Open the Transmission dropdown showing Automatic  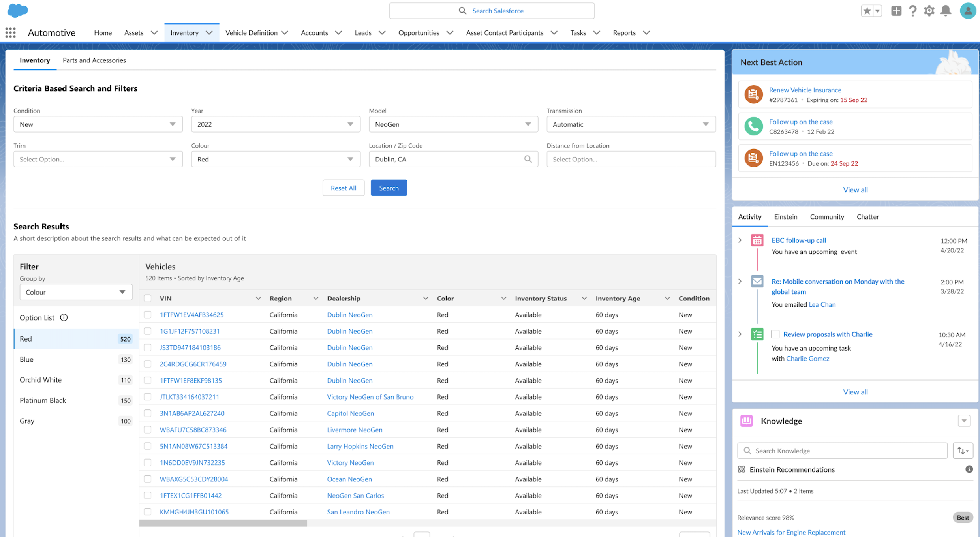click(631, 124)
